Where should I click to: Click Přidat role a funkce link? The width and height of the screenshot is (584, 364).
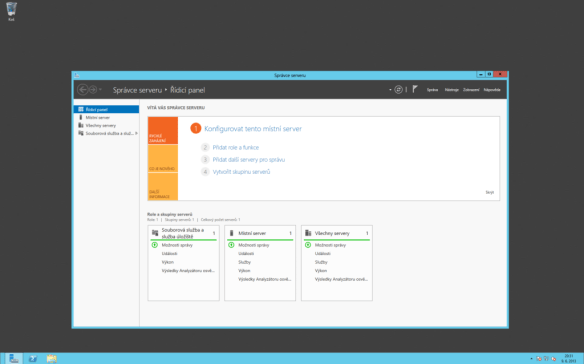coord(235,148)
